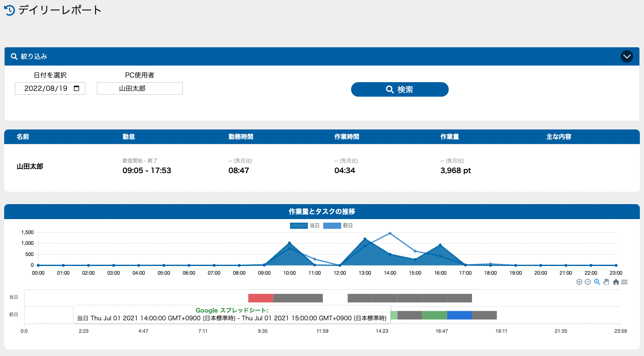Click the working hours value 08:47
The image size is (644, 356).
(239, 171)
